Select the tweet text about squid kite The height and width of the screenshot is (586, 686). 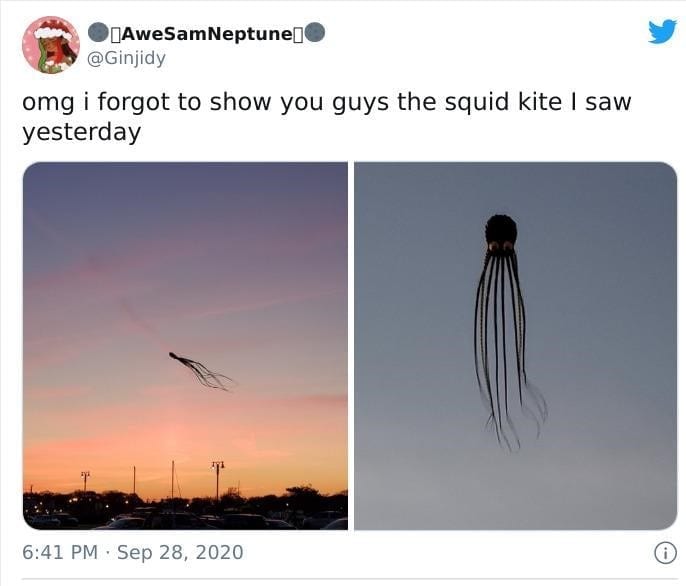click(327, 116)
